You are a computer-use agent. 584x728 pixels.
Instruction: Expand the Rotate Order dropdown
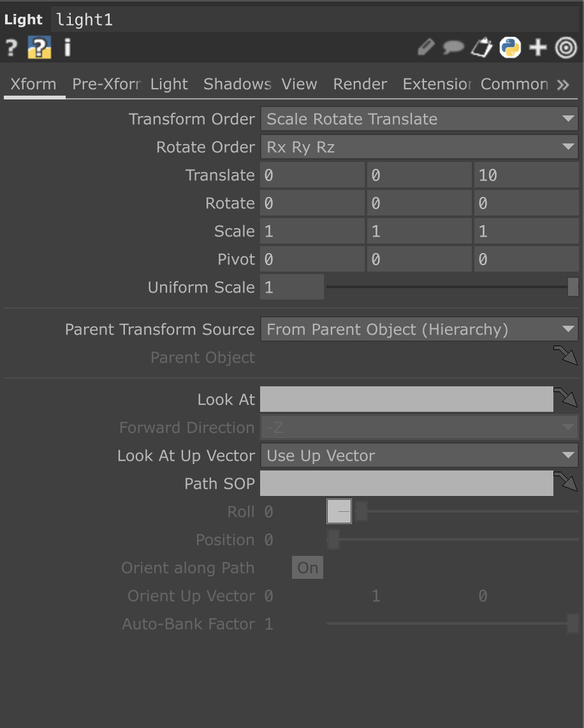[x=419, y=147]
